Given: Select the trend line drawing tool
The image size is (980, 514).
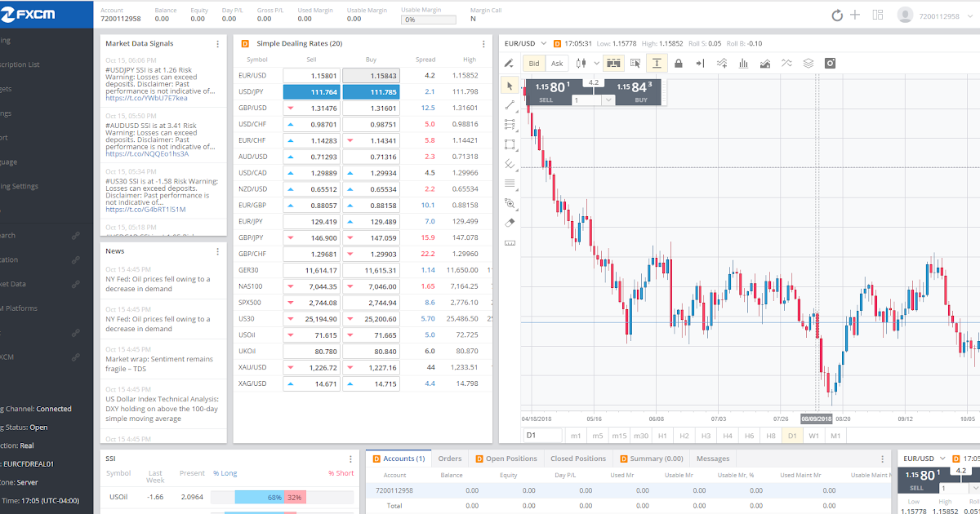Looking at the screenshot, I should click(510, 104).
